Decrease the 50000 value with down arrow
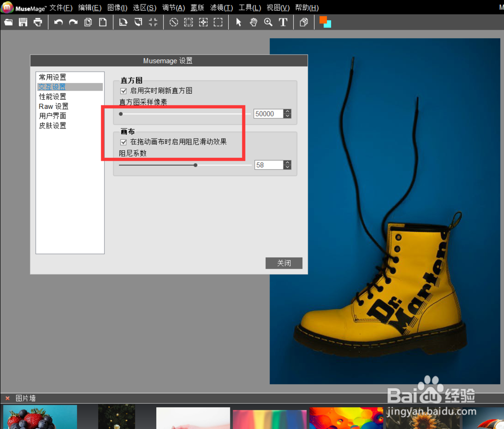This screenshot has height=429, width=504. pos(288,116)
